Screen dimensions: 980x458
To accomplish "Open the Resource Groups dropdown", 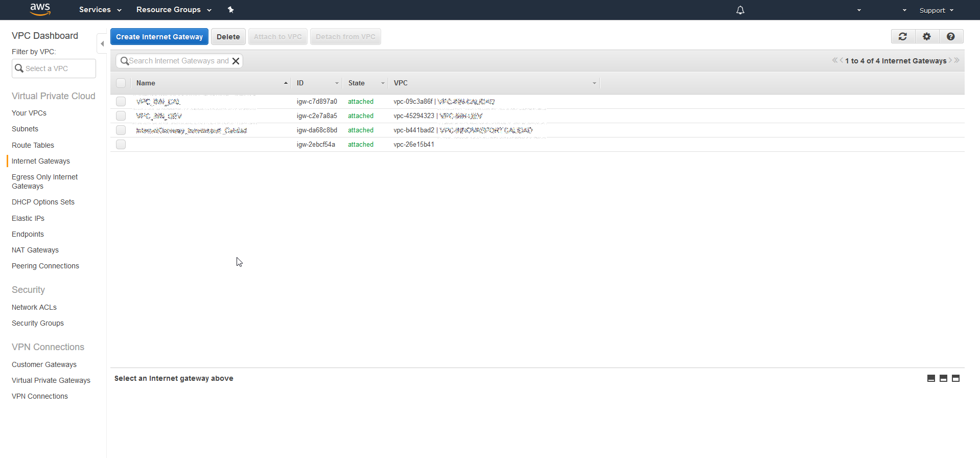I will [x=174, y=10].
